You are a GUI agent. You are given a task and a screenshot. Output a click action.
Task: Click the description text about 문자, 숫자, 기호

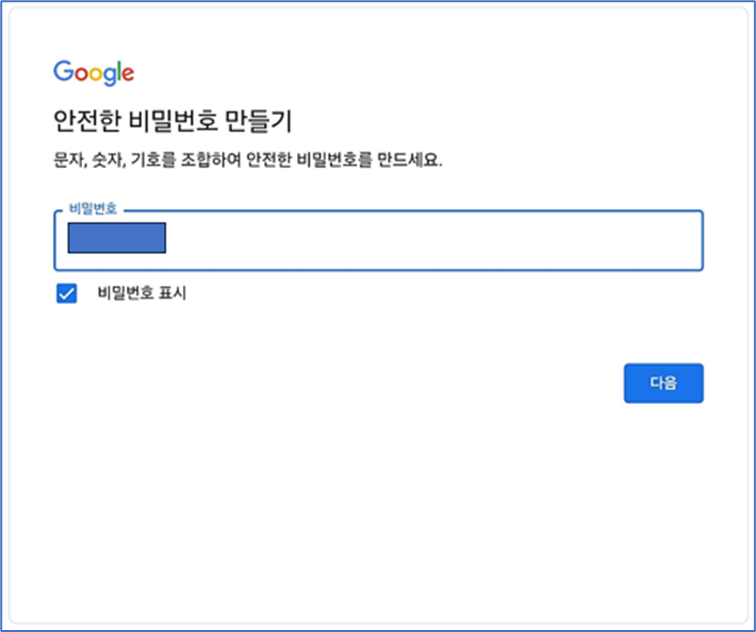[247, 160]
